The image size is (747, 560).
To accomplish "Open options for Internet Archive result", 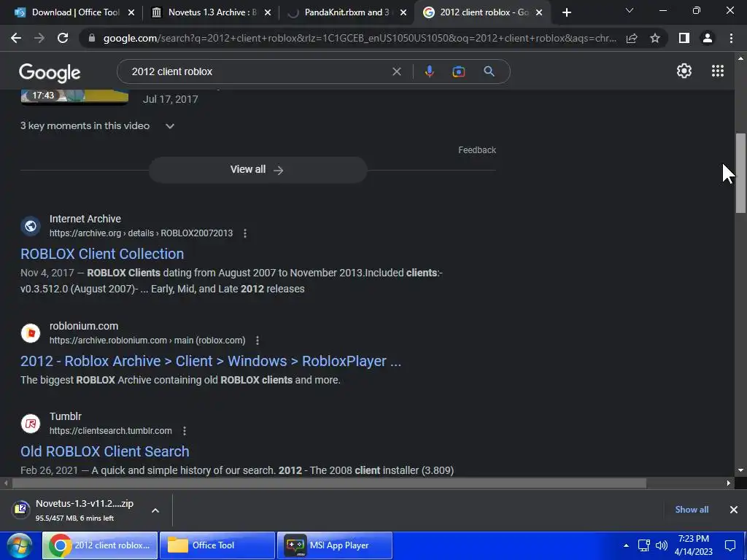I will point(245,233).
